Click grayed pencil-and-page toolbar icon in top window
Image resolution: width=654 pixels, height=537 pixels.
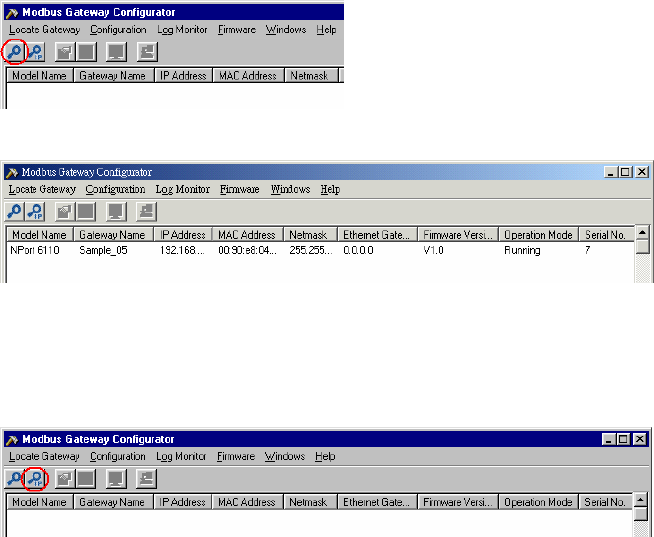coord(65,52)
